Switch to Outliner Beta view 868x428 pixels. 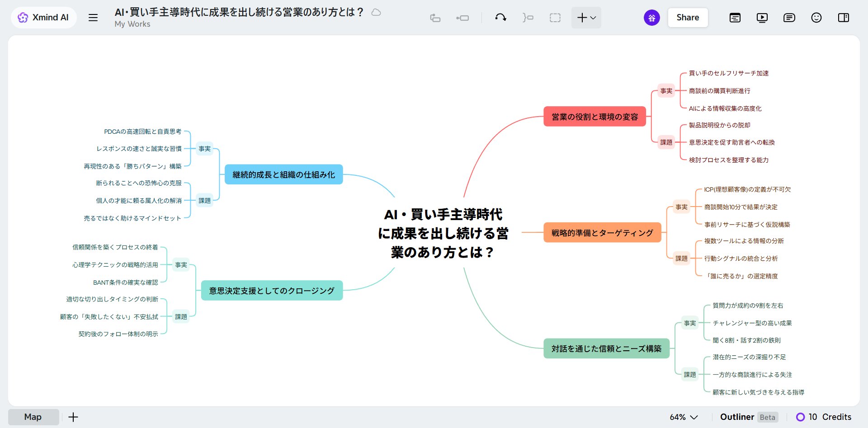tap(749, 417)
